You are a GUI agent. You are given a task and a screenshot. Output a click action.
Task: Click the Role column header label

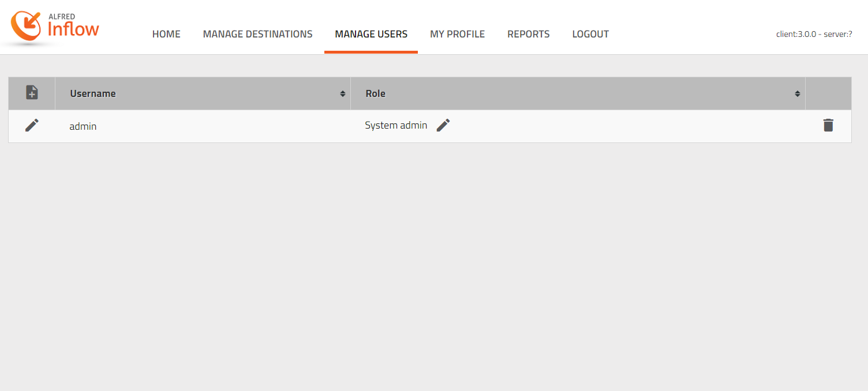(375, 93)
